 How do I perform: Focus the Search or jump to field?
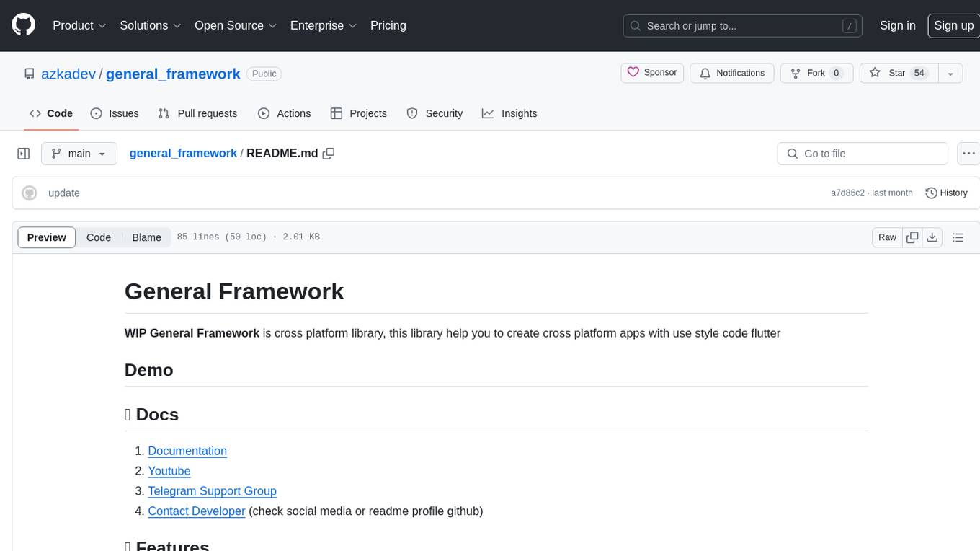(744, 26)
